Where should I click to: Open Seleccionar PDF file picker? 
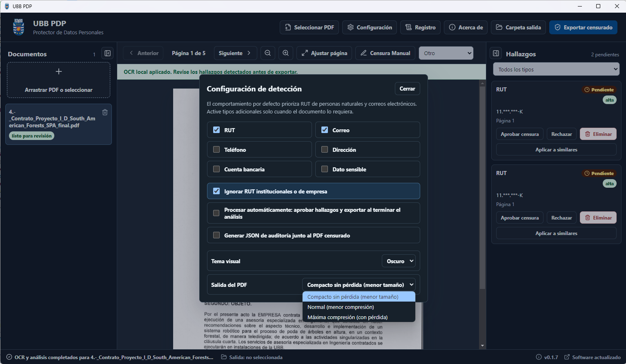coord(310,27)
